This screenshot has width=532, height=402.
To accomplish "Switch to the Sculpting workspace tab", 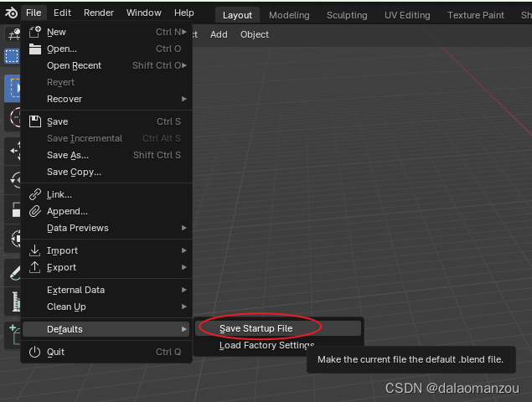I will click(x=347, y=15).
